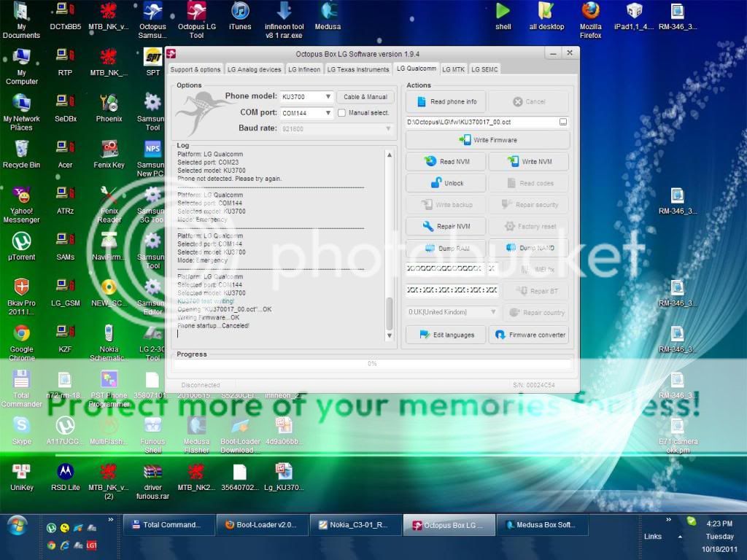Open the µTorrent desktop icon
Screen dimensions: 747x560
(x=21, y=246)
